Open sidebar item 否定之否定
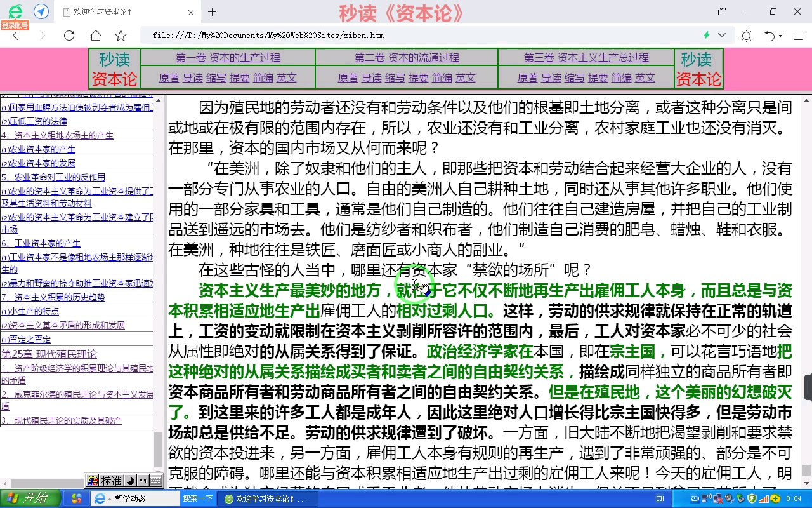 (26, 339)
